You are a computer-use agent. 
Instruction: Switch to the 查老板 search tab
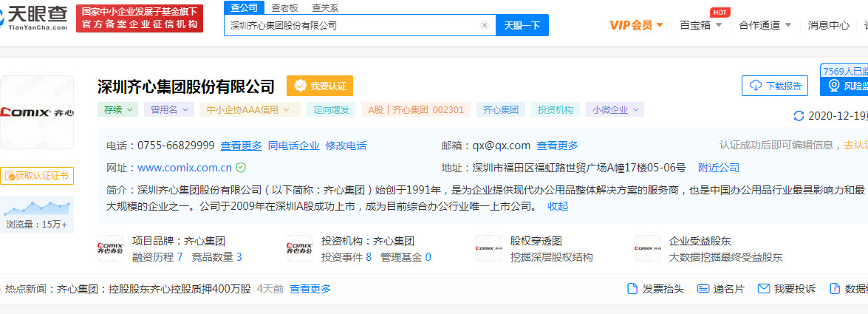click(284, 7)
